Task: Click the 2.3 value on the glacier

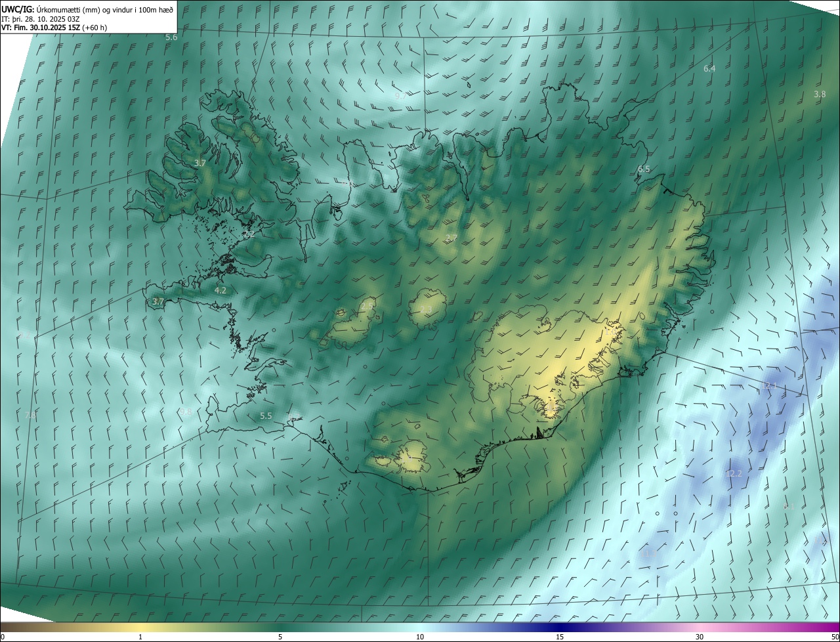Action: (427, 310)
